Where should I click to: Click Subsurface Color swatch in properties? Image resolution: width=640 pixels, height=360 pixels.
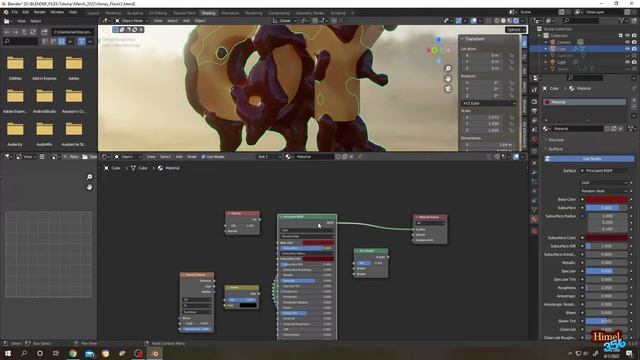pos(607,238)
